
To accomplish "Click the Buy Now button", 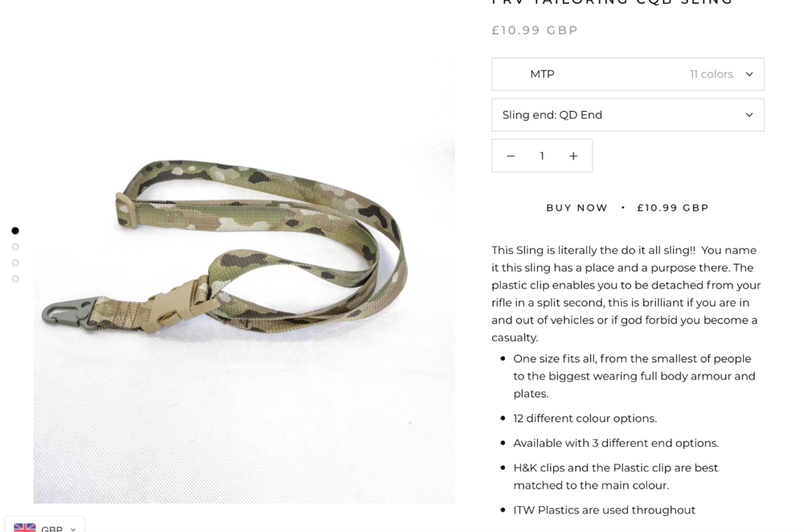I will pyautogui.click(x=628, y=207).
